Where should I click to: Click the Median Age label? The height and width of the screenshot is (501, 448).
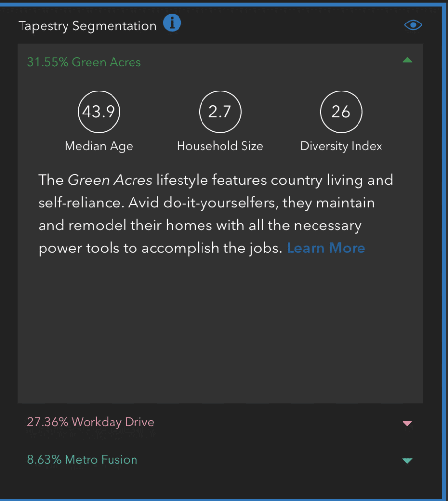99,146
